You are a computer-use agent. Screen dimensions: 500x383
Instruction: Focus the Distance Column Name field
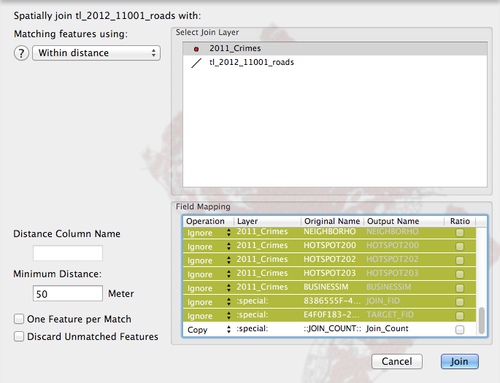click(68, 253)
